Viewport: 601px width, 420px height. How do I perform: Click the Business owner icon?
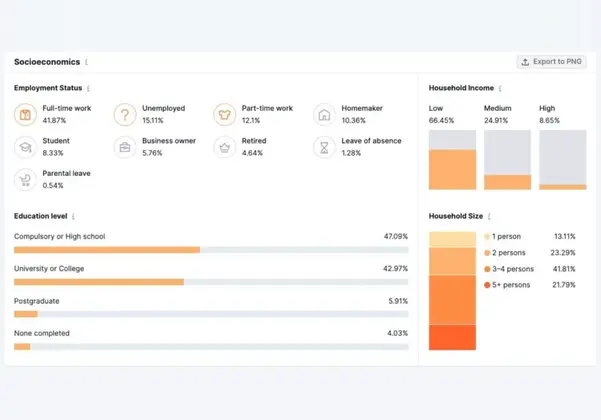coord(125,147)
